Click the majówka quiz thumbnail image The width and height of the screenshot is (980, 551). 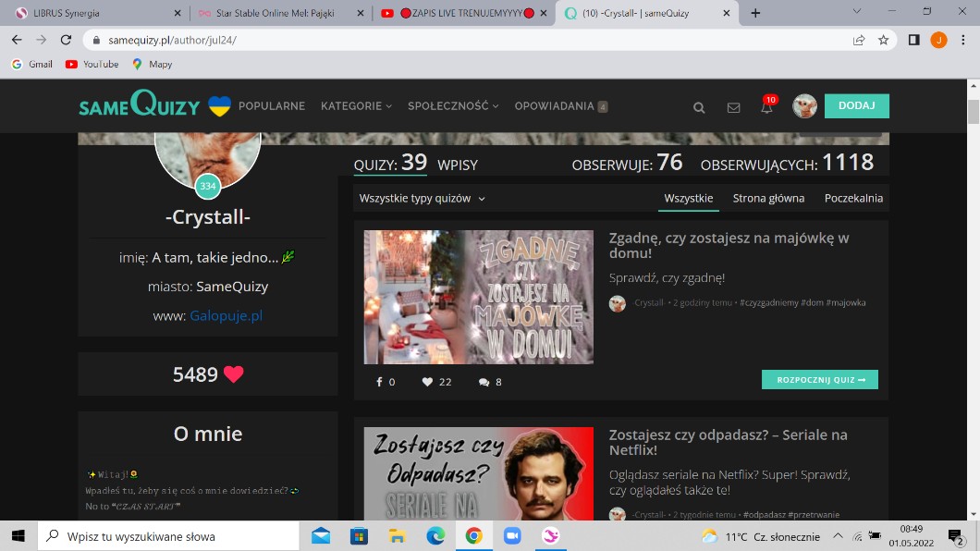pos(478,297)
